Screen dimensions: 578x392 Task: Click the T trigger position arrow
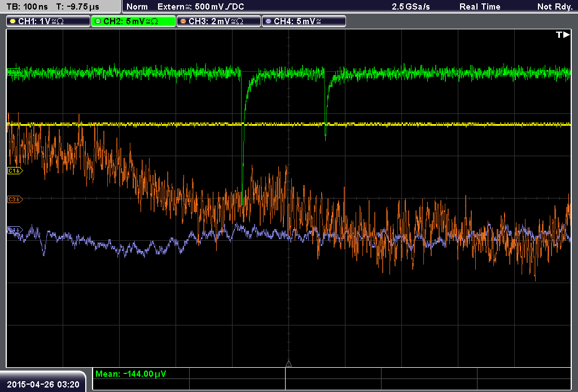[x=563, y=34]
